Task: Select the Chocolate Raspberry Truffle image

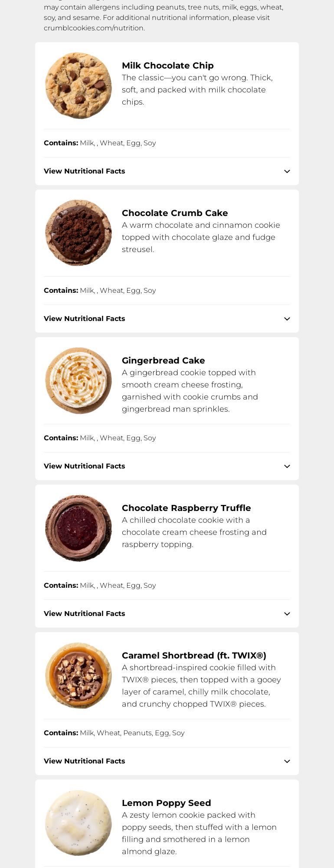Action: coord(78,528)
